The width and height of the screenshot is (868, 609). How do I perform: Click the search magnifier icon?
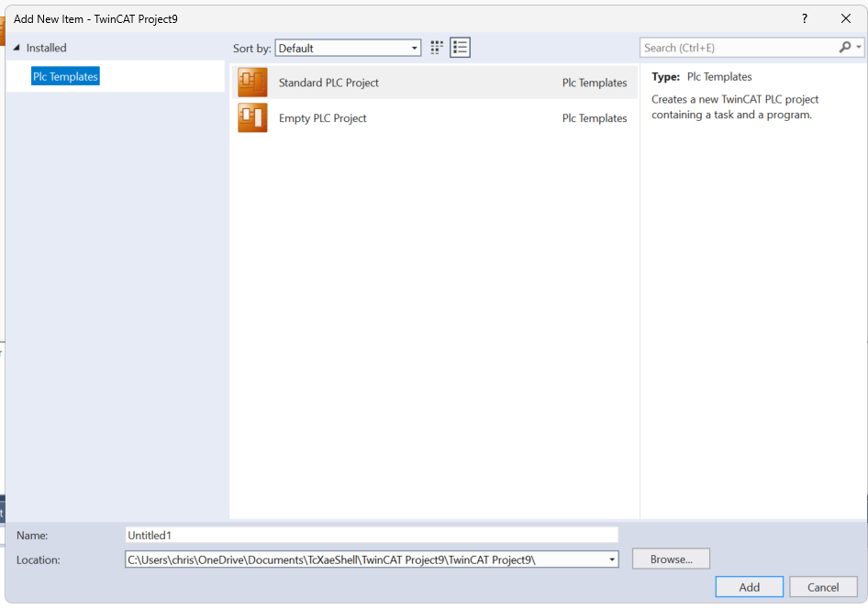pyautogui.click(x=845, y=48)
